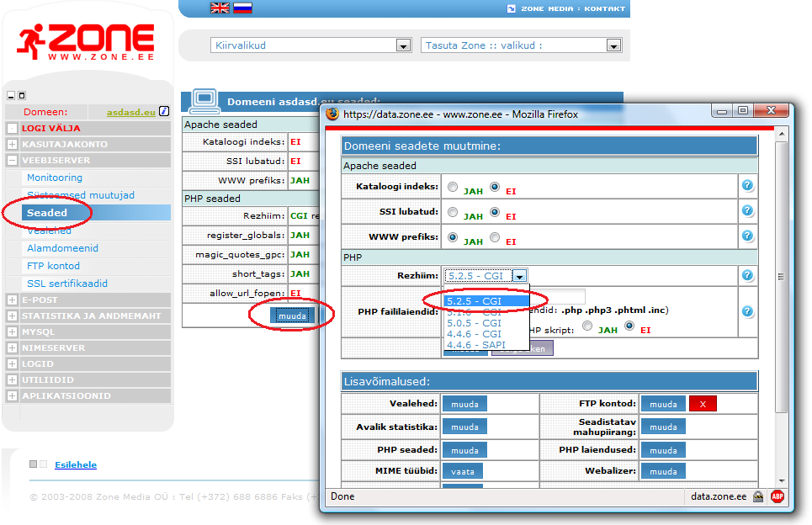
Task: Click muuda button for Webalizer
Action: 663,472
